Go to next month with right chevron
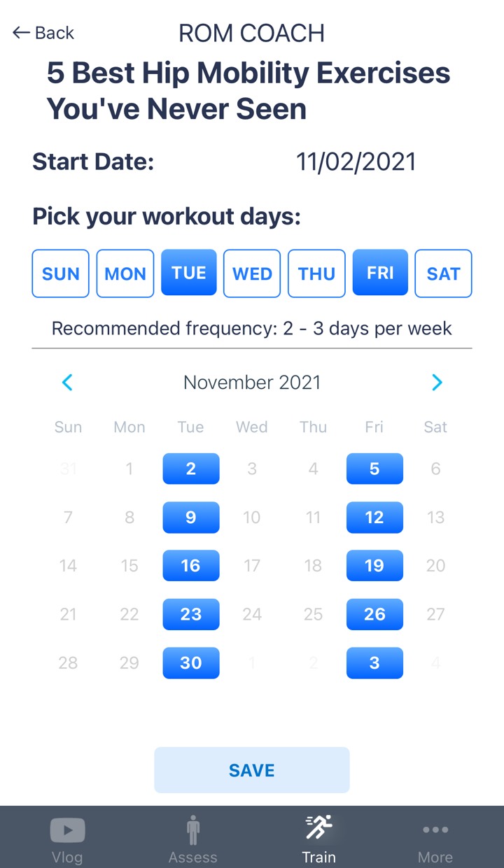 [x=437, y=382]
